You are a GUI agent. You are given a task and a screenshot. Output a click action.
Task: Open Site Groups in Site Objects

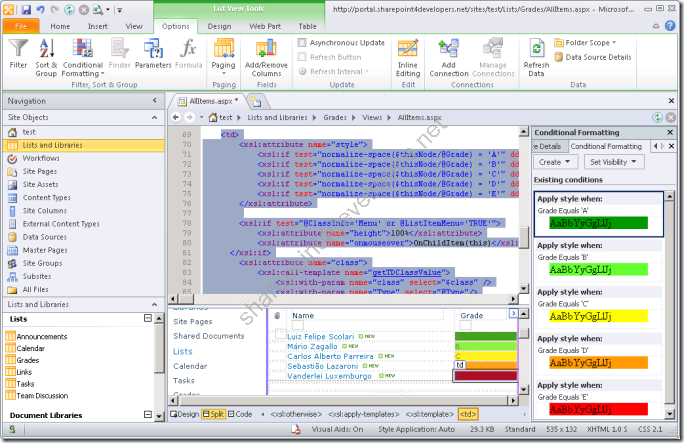pyautogui.click(x=42, y=263)
